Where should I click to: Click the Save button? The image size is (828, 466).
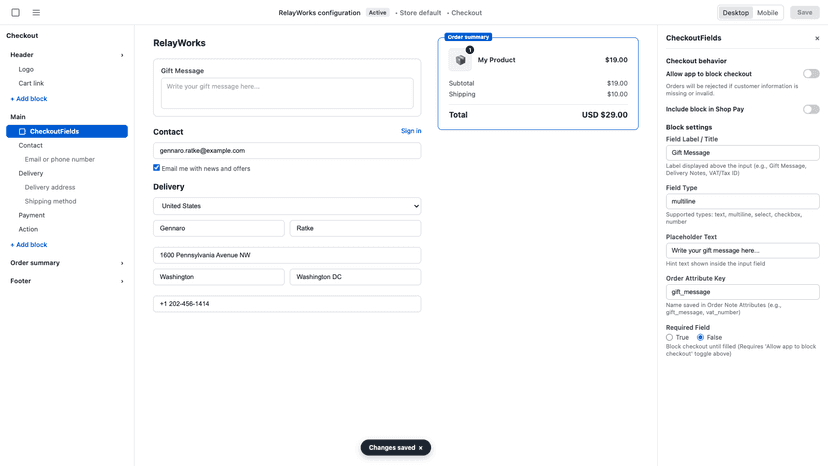(804, 13)
